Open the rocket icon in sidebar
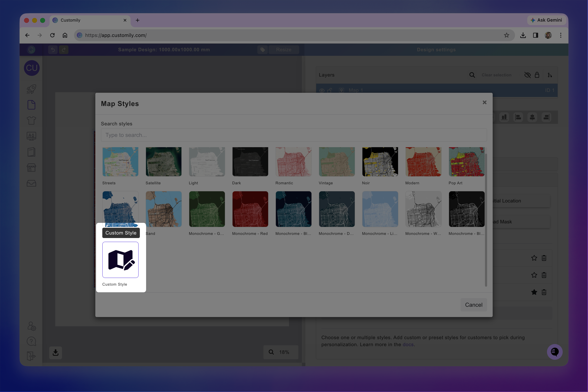 (31, 89)
